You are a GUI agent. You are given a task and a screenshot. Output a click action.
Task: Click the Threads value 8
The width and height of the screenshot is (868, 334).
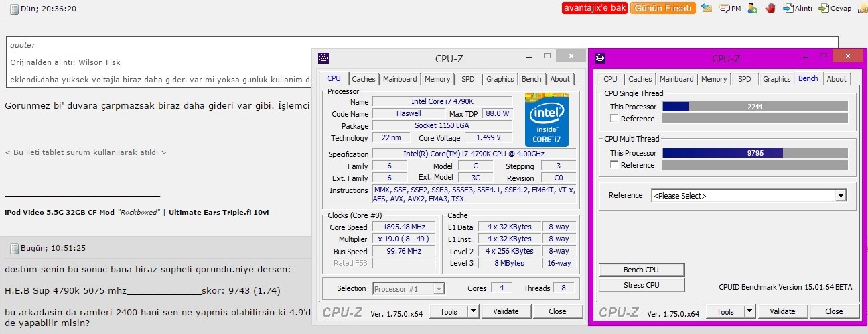[x=563, y=288]
